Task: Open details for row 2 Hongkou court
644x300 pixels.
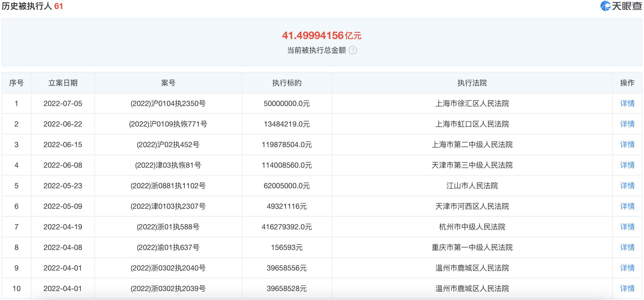Action: (627, 124)
